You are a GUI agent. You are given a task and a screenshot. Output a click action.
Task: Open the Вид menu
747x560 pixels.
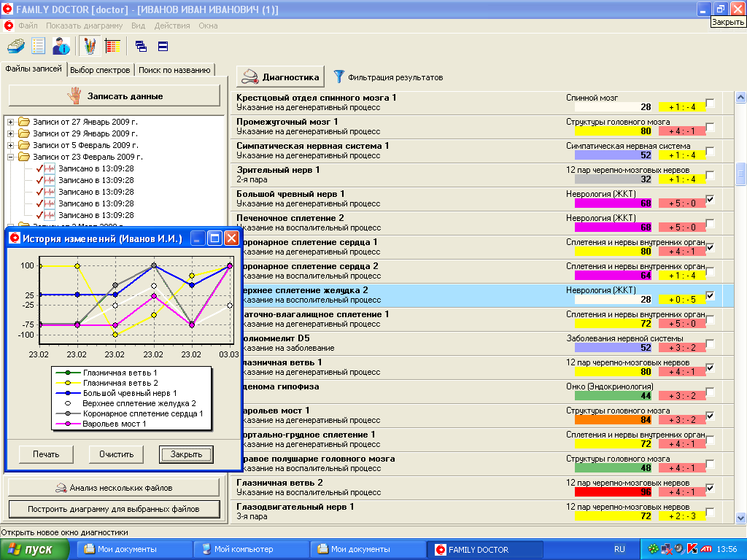pyautogui.click(x=138, y=26)
